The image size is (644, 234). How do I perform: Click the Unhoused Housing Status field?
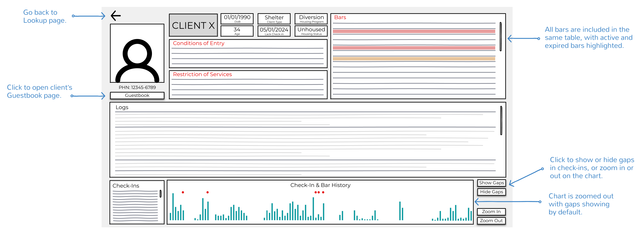[311, 31]
